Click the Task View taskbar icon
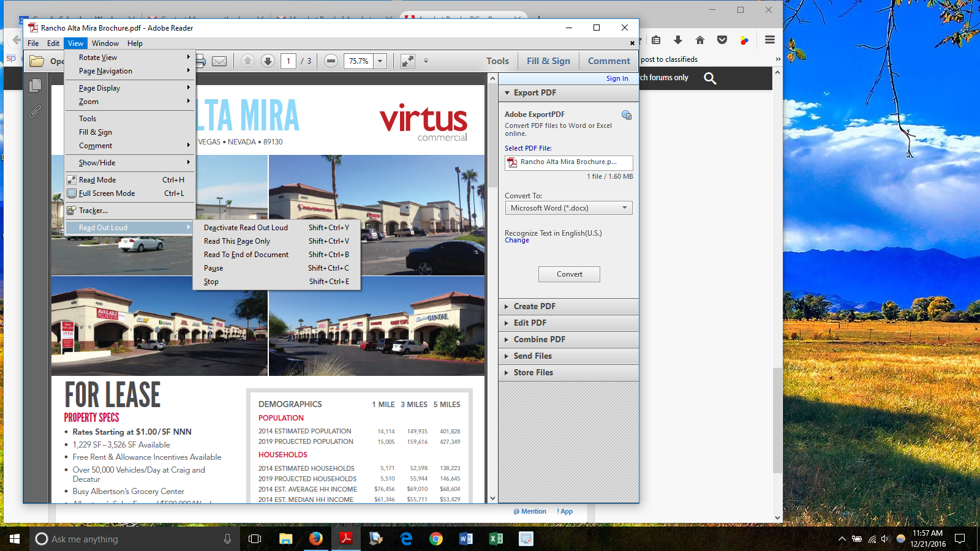This screenshot has width=980, height=551. (x=255, y=539)
